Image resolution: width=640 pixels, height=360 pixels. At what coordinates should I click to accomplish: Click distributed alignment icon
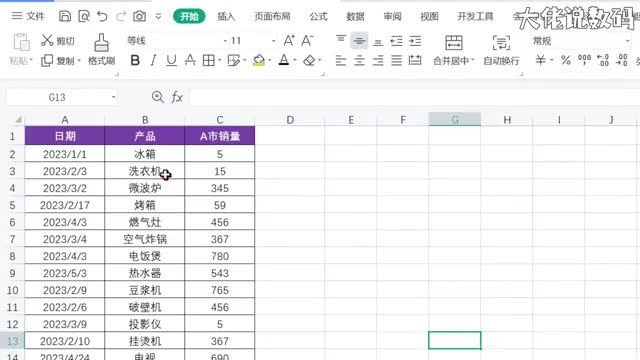[415, 60]
